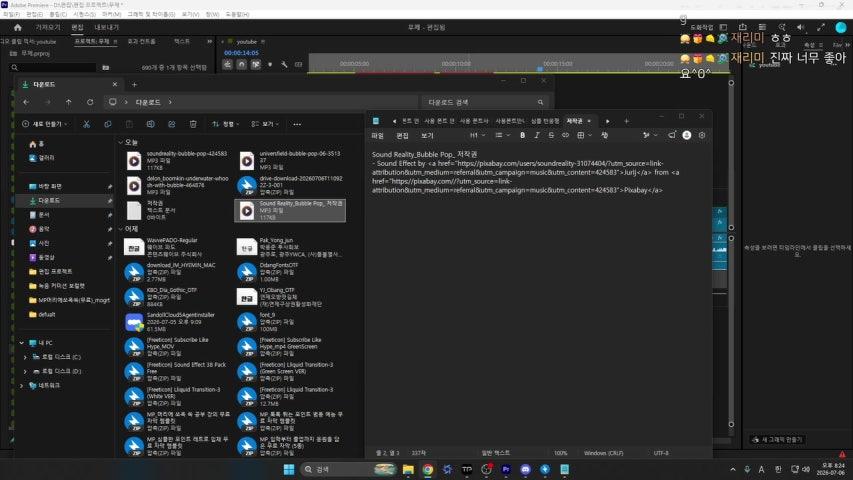Image resolution: width=853 pixels, height=480 pixels.
Task: Click the Explorer cut scissors icon
Action: point(86,124)
